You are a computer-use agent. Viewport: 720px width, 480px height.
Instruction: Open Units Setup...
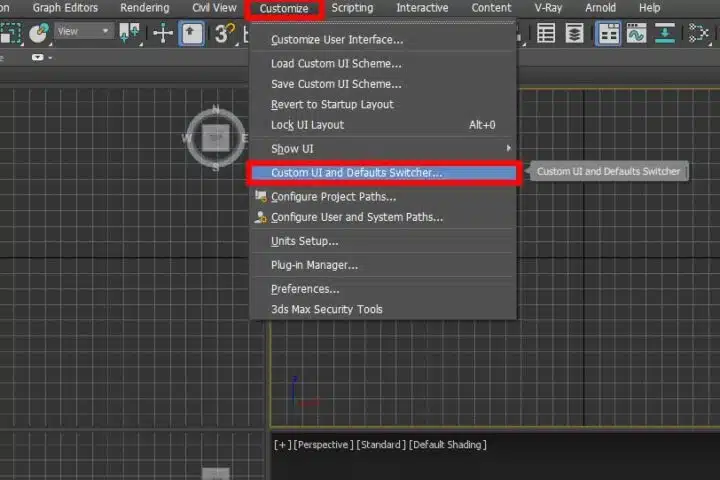pyautogui.click(x=383, y=241)
